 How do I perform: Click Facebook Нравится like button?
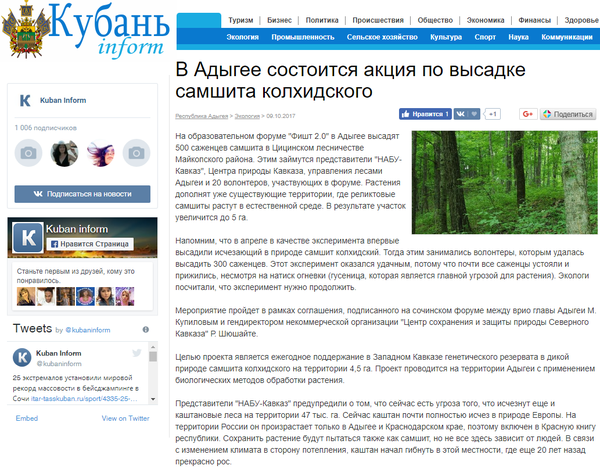point(425,114)
